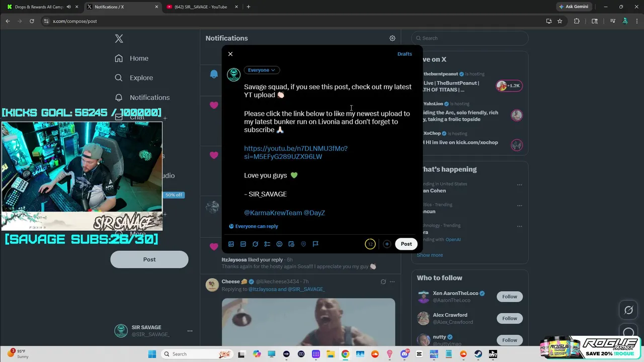Change who can reply setting
This screenshot has width=644, height=362.
click(254, 226)
